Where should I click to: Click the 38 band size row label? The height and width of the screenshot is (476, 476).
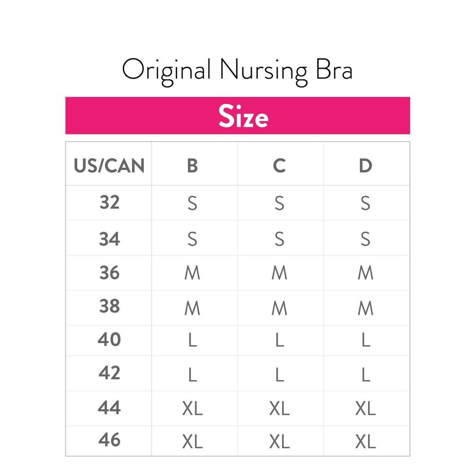pos(109,306)
